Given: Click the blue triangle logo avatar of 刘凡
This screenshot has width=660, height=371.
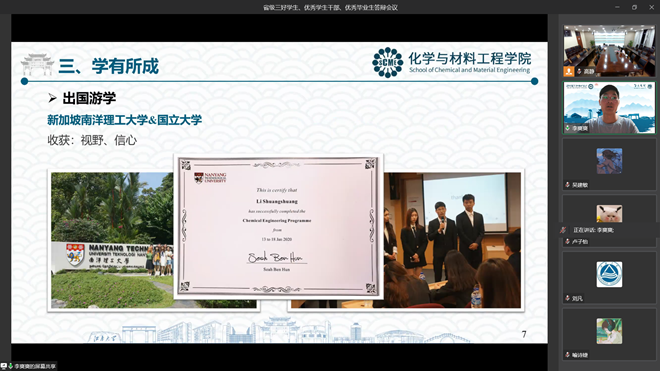Looking at the screenshot, I should click(x=609, y=274).
